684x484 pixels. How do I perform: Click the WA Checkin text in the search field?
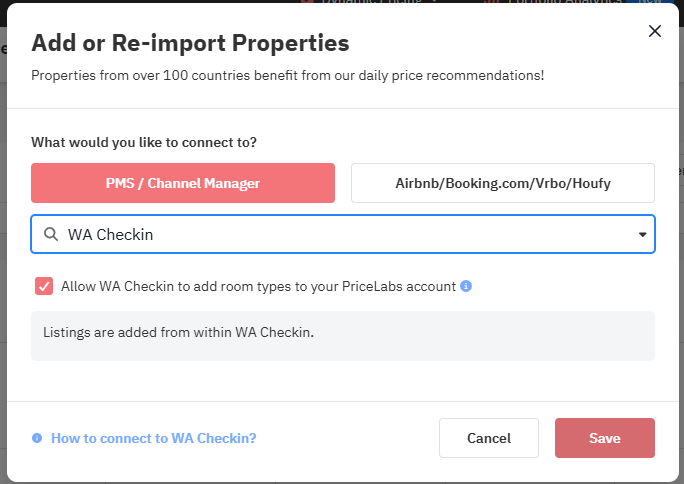[110, 235]
